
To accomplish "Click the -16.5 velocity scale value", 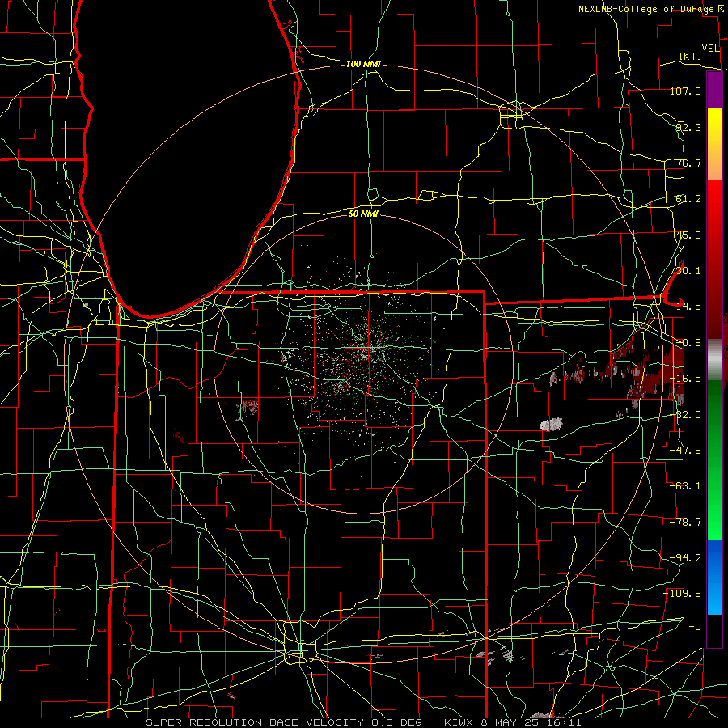I will tap(685, 379).
